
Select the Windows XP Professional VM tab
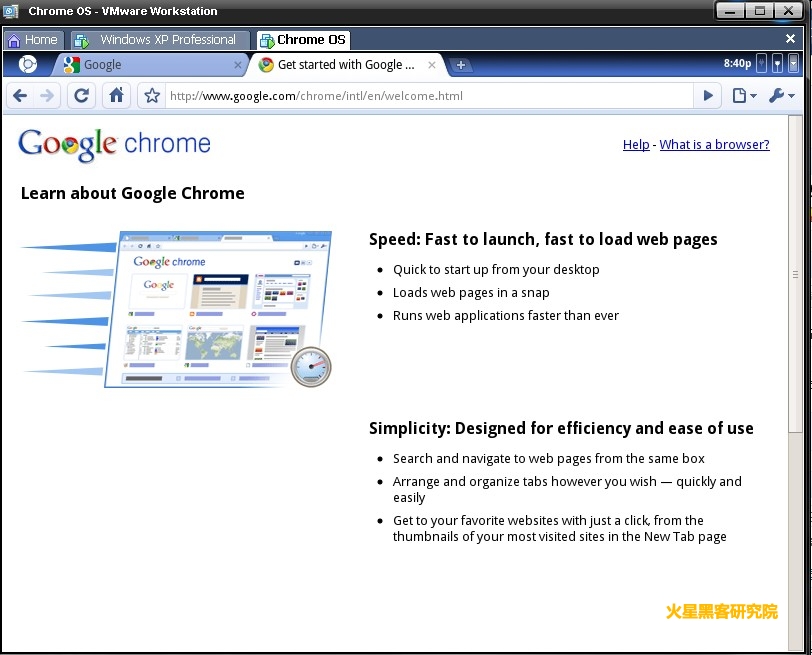click(158, 40)
